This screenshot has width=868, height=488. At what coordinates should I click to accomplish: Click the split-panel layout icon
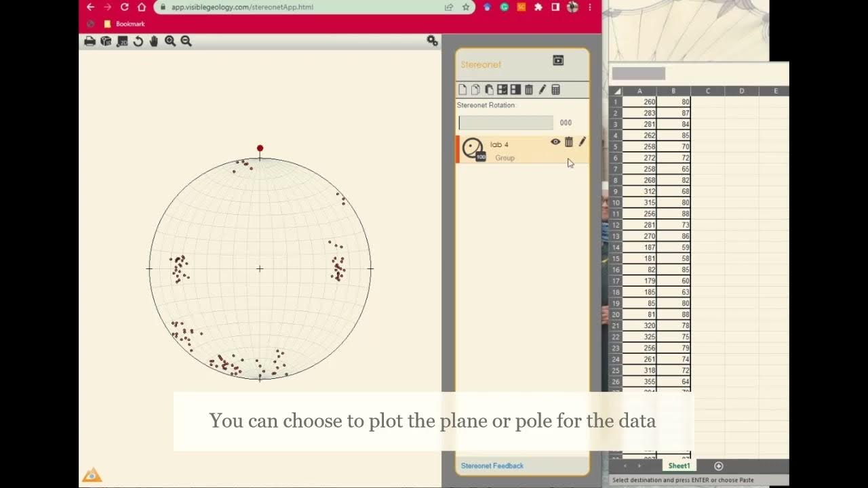click(x=515, y=89)
